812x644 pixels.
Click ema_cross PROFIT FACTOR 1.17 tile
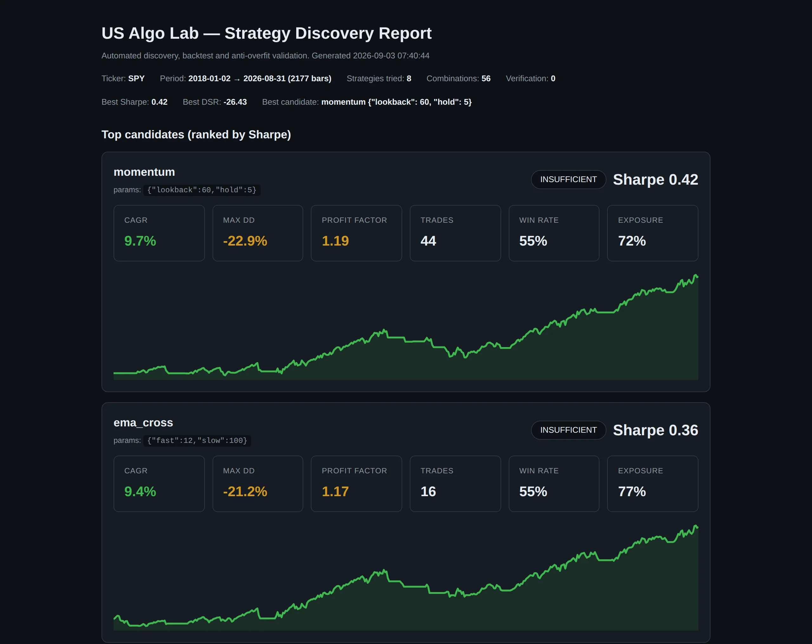click(x=356, y=484)
